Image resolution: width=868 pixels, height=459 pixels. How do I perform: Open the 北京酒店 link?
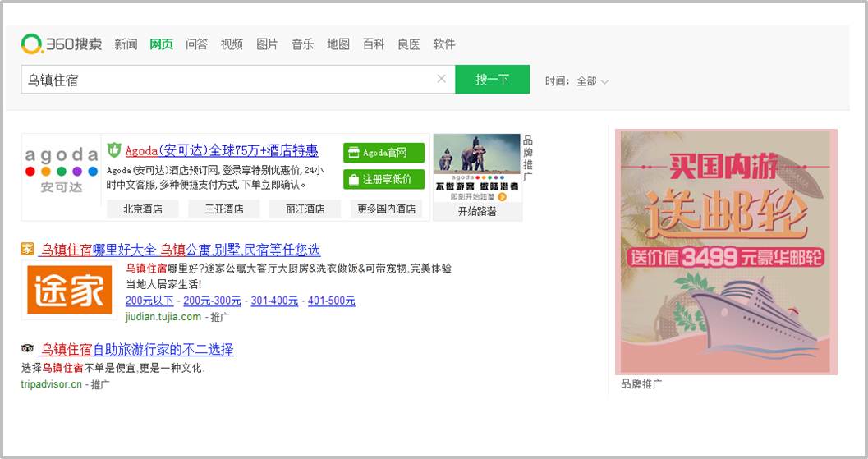coord(143,209)
